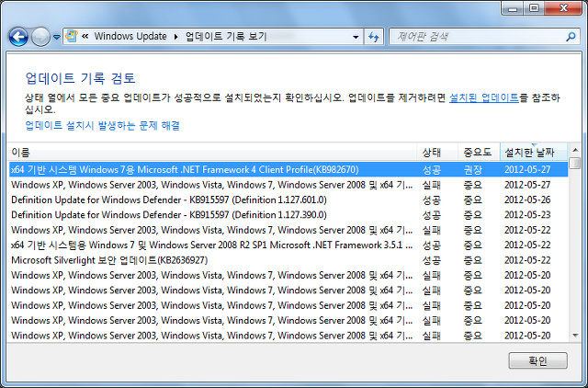
Task: Select Microsoft Silverlight 보안 업데이트 KB2636927 row
Action: pyautogui.click(x=288, y=260)
